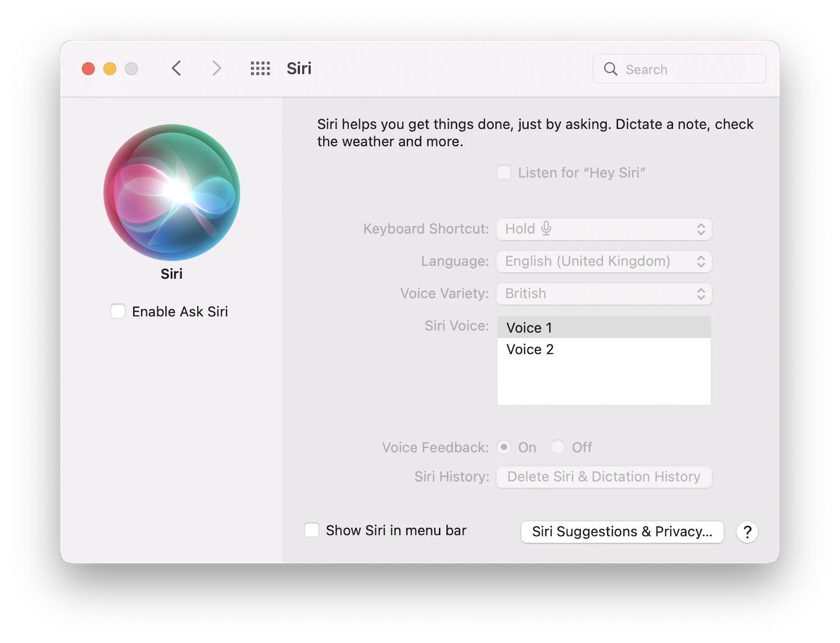Click the back navigation arrow

pos(176,68)
